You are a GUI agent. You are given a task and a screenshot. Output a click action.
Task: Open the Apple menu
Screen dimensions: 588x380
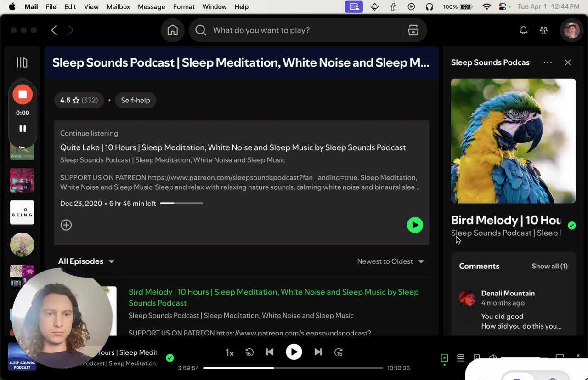pos(12,7)
